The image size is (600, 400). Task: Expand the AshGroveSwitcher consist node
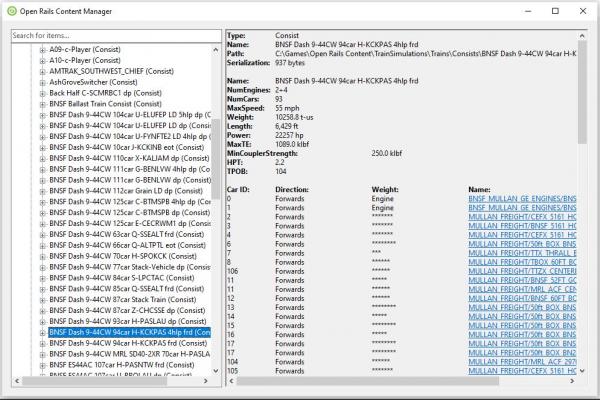coord(42,82)
